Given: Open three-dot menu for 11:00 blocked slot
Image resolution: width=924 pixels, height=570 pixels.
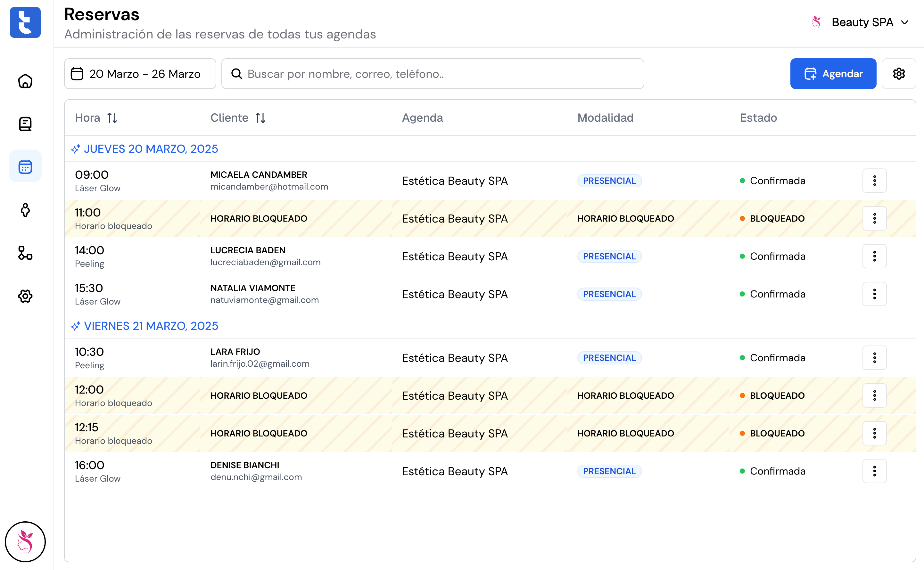Looking at the screenshot, I should [874, 218].
